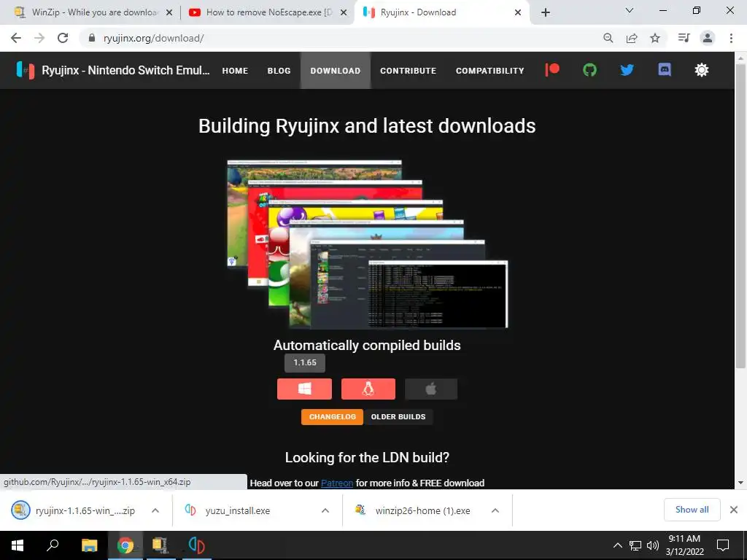Image resolution: width=747 pixels, height=560 pixels.
Task: Show all downloads
Action: coord(692,510)
